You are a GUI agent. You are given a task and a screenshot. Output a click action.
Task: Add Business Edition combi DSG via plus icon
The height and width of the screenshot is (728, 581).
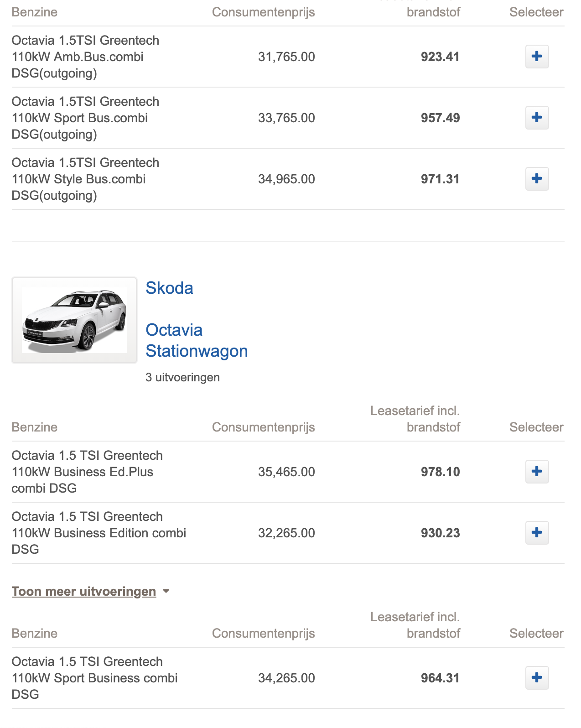pyautogui.click(x=537, y=533)
